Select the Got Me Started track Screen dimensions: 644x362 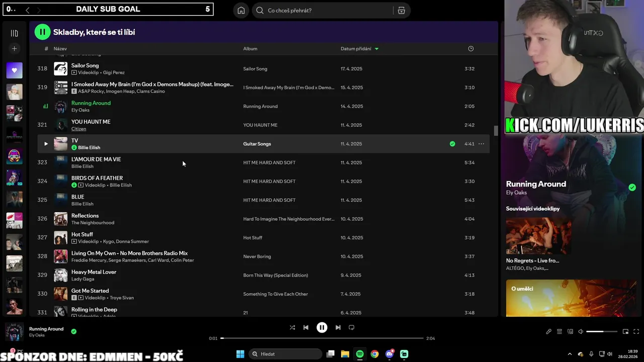coord(90,291)
